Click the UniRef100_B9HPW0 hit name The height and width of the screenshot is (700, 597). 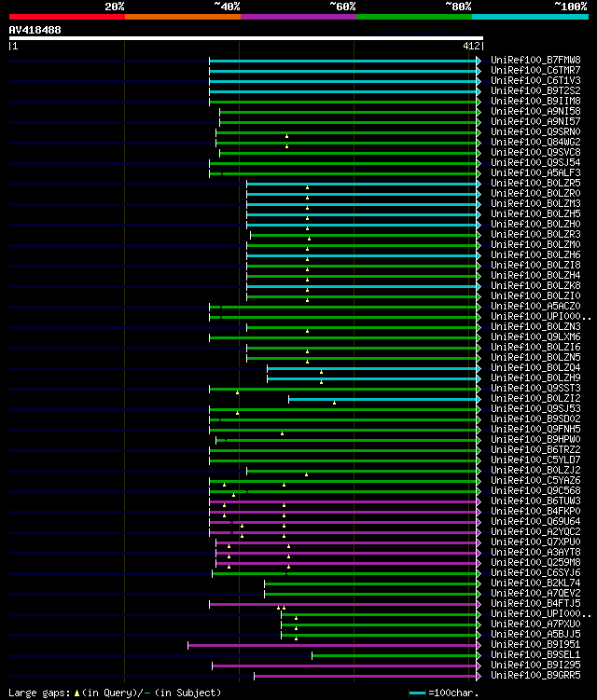pyautogui.click(x=535, y=440)
